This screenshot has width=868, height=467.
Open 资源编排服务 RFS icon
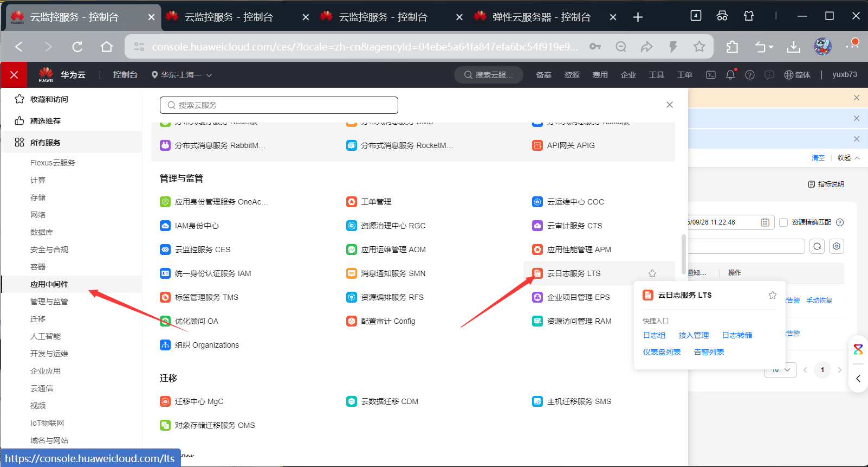(352, 297)
